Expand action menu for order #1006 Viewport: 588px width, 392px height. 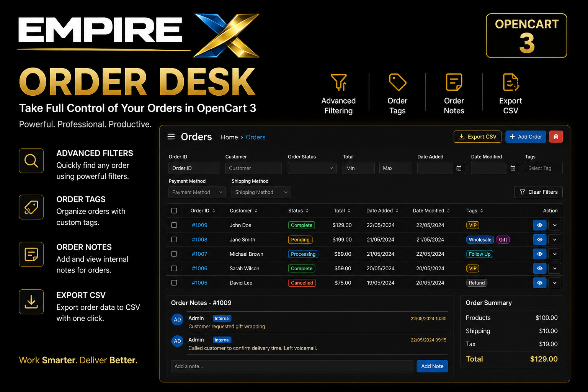[555, 268]
